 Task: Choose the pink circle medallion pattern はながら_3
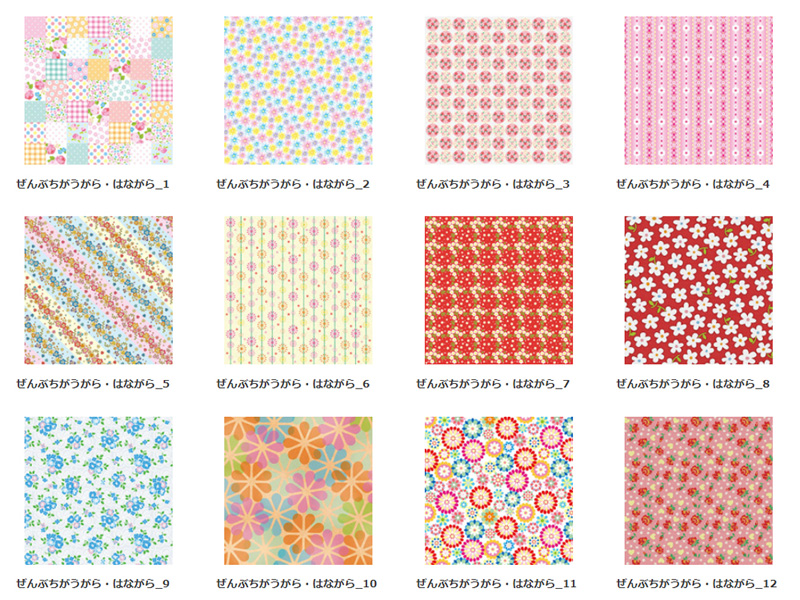(x=499, y=90)
